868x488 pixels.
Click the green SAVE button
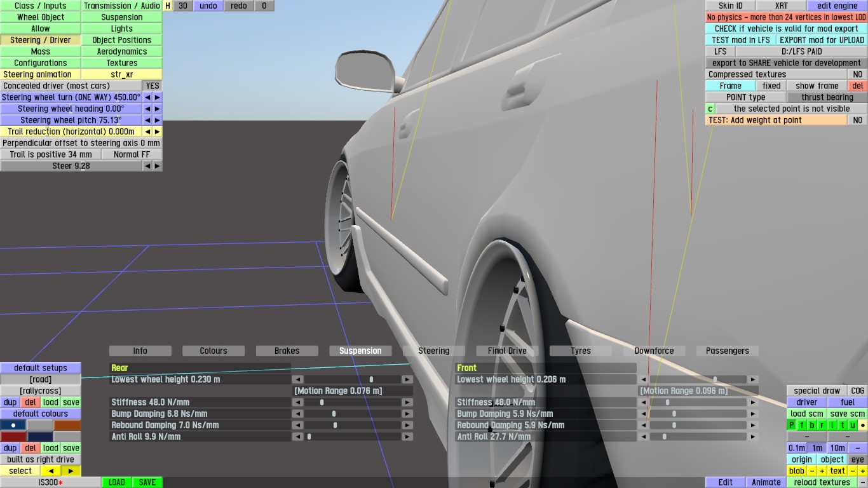tap(147, 482)
